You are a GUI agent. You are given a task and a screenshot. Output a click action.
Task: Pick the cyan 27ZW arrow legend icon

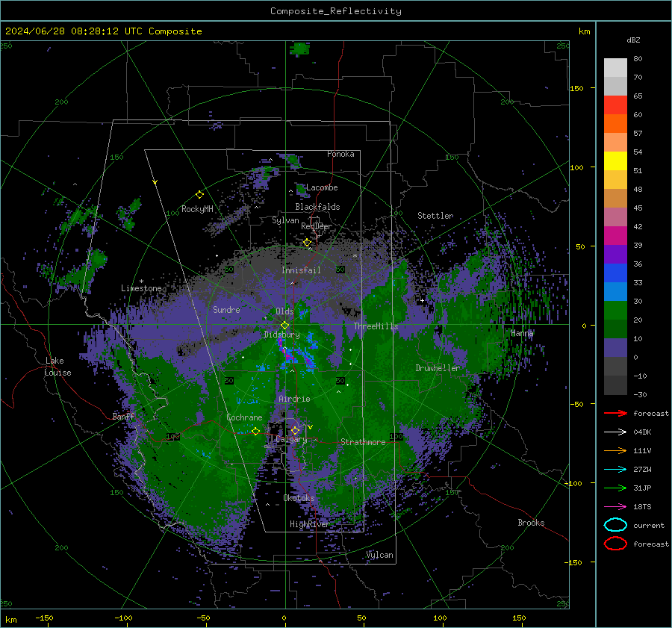[x=615, y=470]
